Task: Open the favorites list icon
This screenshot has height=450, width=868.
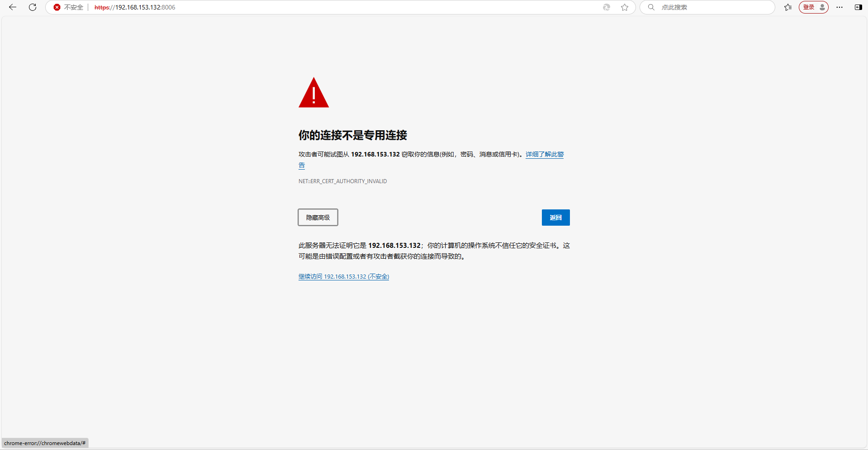Action: click(788, 7)
